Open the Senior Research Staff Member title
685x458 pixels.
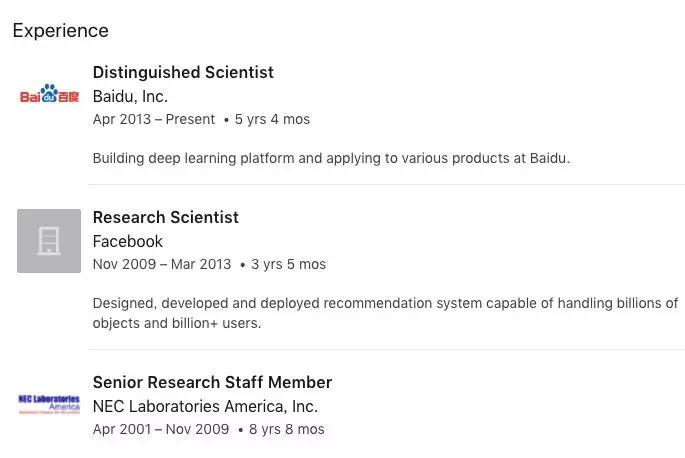tap(212, 382)
